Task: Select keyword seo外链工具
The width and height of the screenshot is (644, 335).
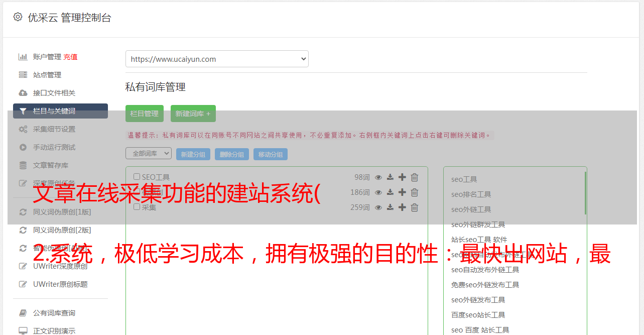Action: point(471,209)
